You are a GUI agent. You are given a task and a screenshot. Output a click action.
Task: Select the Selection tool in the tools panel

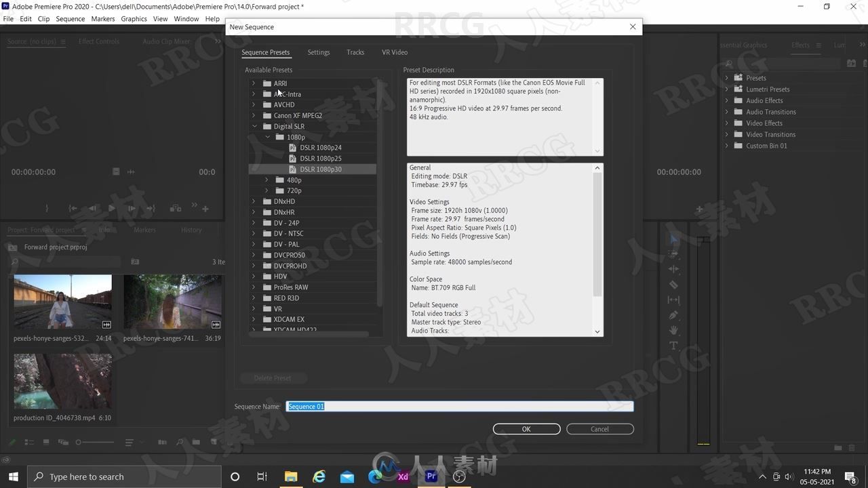[674, 239]
